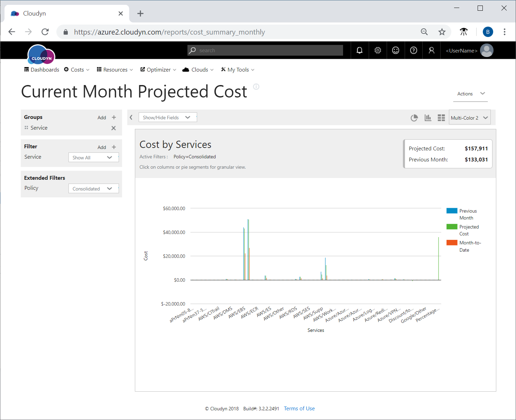Bookmark this page with the star icon

(x=442, y=32)
